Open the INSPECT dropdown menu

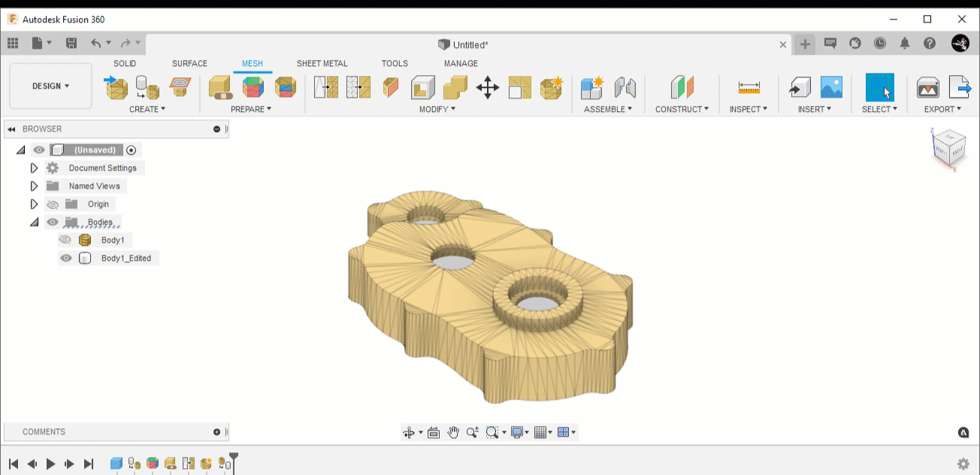pyautogui.click(x=749, y=110)
